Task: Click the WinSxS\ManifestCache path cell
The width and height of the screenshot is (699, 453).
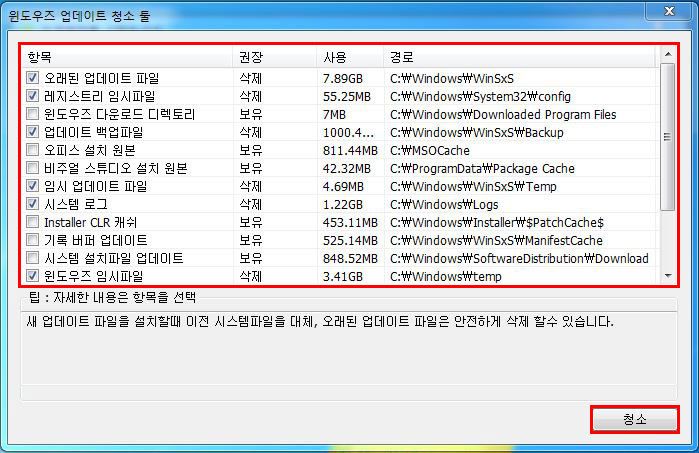Action: pyautogui.click(x=496, y=240)
